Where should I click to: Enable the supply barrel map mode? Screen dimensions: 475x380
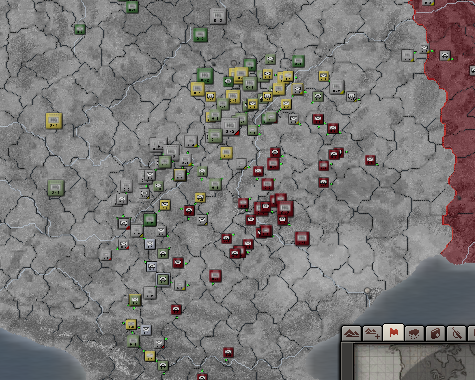(435, 333)
